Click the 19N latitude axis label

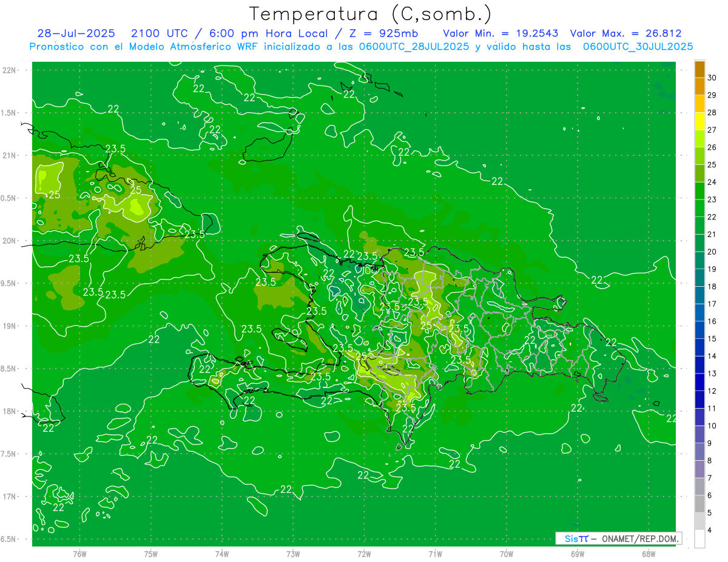tap(9, 326)
